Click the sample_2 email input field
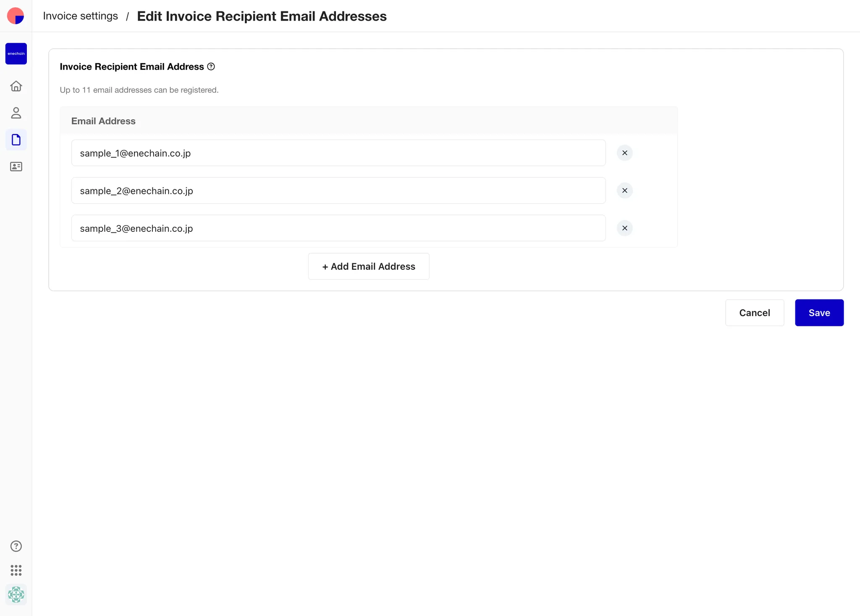Screen dimensions: 860x616 338,190
